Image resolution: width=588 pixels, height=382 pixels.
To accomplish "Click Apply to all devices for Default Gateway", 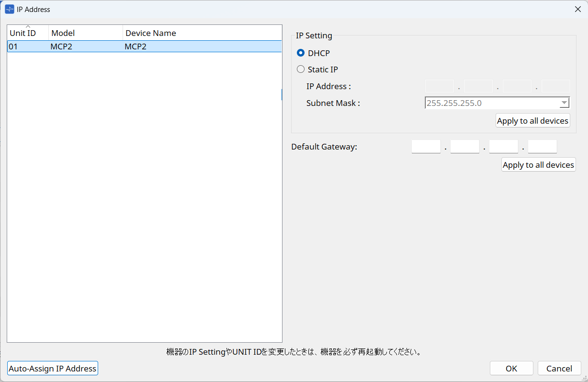I will [538, 164].
